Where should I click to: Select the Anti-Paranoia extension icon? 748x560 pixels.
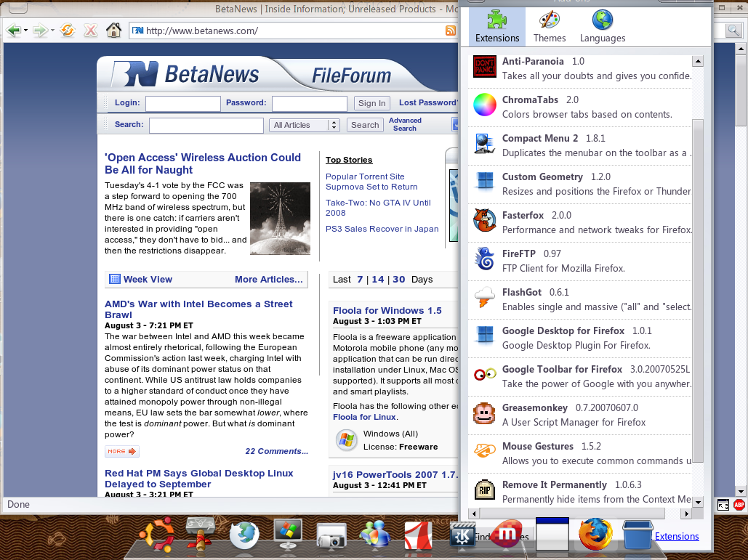click(485, 67)
